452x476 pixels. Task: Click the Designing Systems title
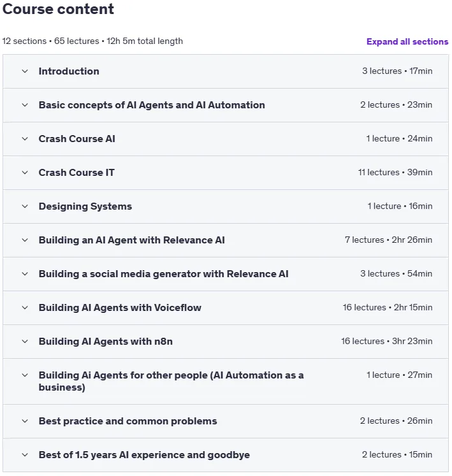click(x=85, y=206)
